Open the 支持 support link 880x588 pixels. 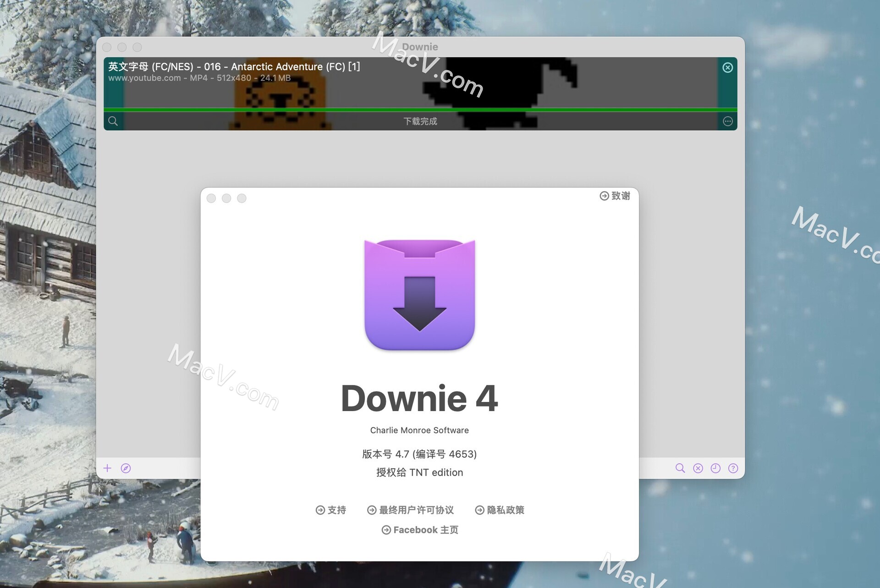[x=331, y=510]
